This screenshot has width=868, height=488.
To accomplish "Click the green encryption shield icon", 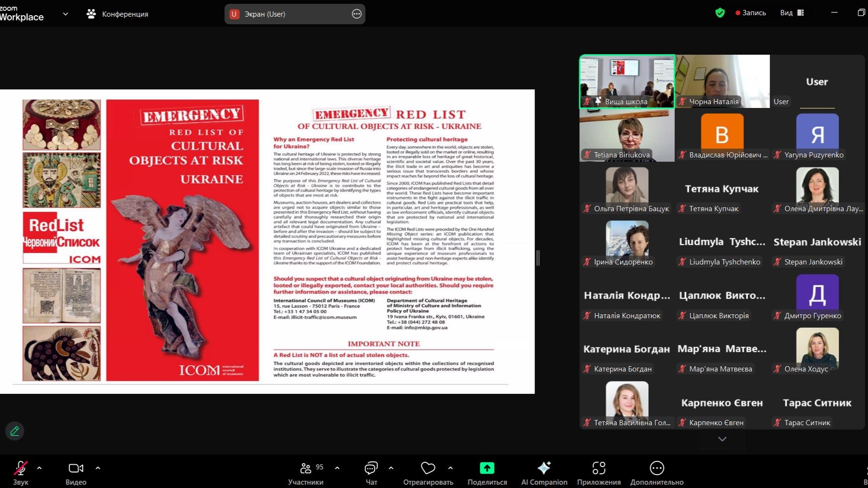I will (720, 13).
